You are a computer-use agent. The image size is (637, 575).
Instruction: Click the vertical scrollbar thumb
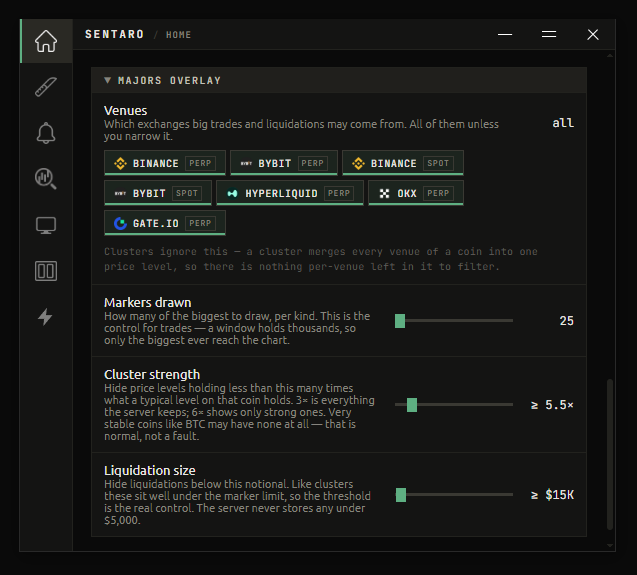point(609,454)
